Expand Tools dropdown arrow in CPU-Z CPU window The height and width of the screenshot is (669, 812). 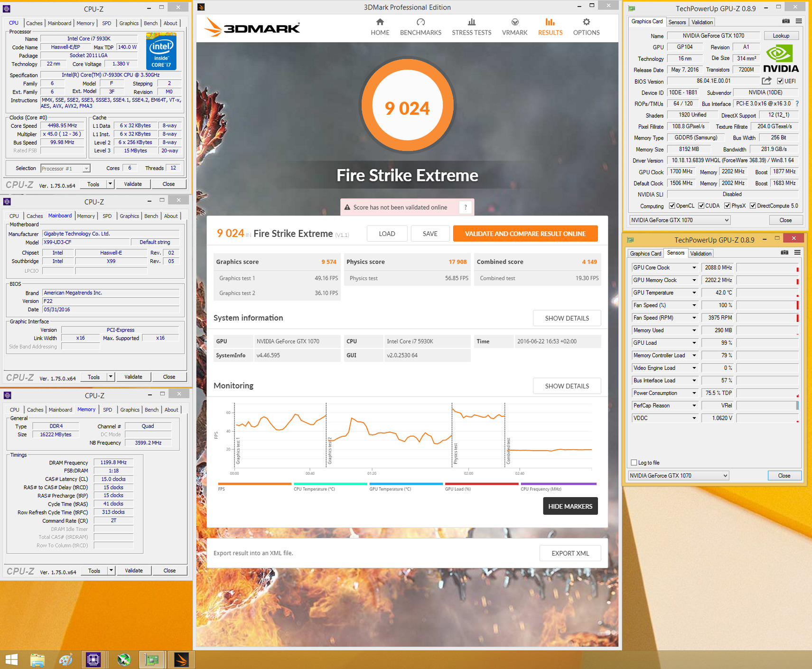pyautogui.click(x=110, y=184)
